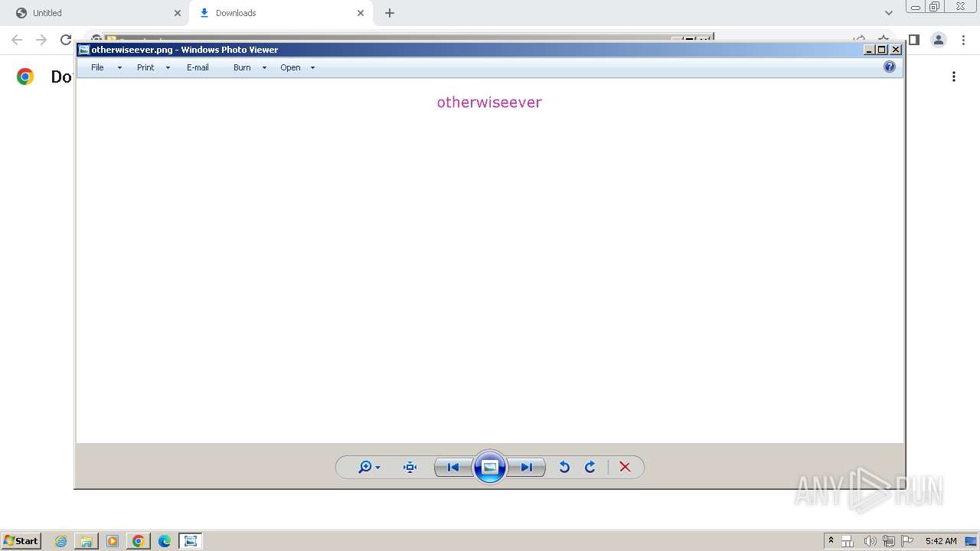The image size is (980, 551).
Task: Select Photo Viewer taskbar button
Action: click(191, 541)
